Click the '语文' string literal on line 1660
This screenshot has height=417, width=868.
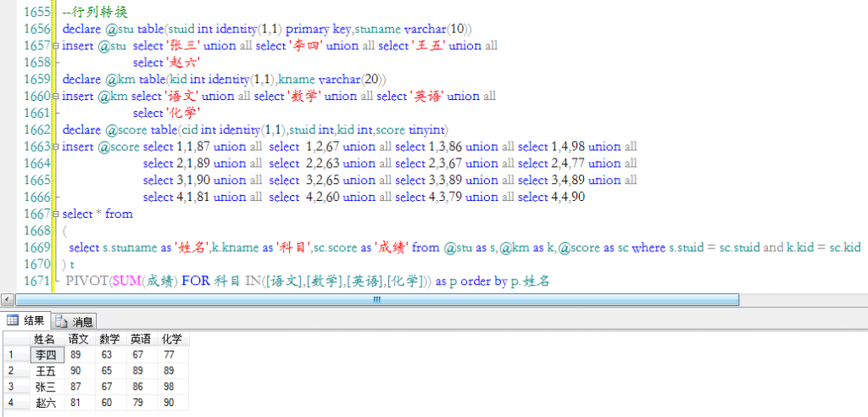click(x=182, y=97)
